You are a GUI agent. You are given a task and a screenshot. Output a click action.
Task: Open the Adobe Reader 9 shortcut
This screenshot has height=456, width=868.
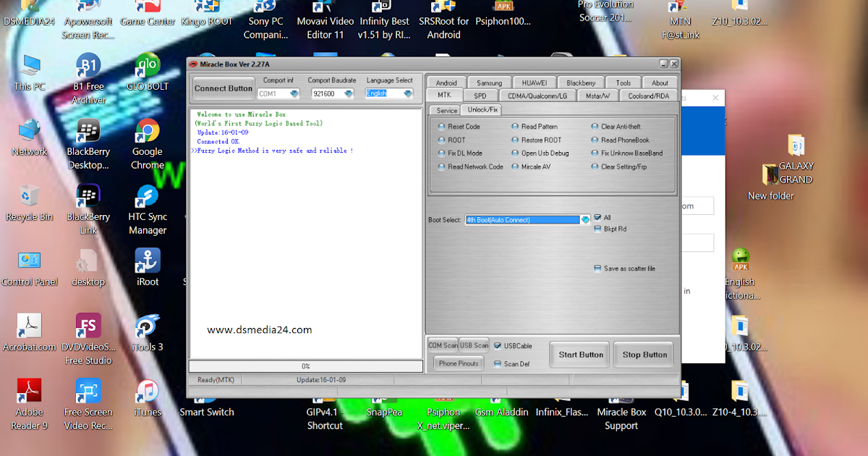(30, 392)
